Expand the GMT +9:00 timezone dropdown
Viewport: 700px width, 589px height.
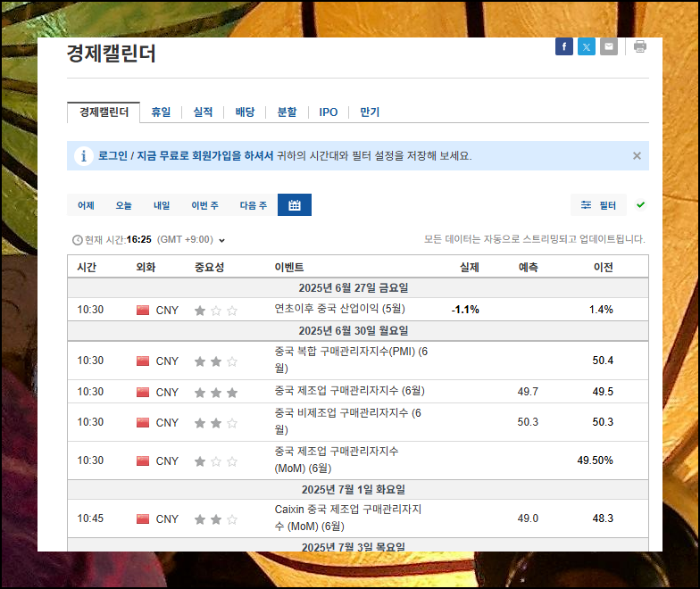pyautogui.click(x=221, y=241)
